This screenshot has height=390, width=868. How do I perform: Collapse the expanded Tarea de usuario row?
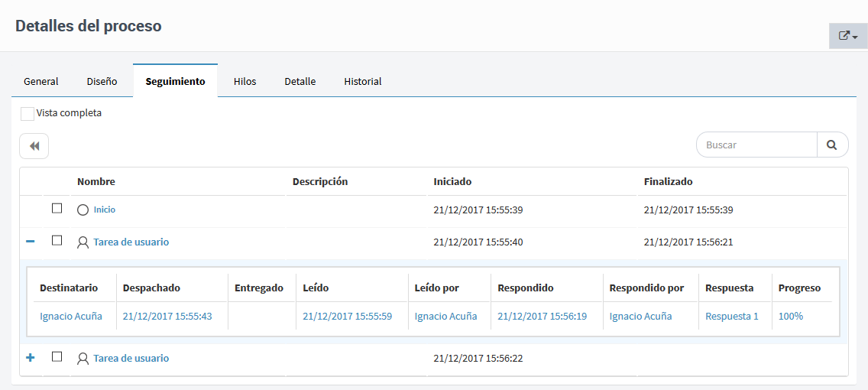click(x=31, y=242)
